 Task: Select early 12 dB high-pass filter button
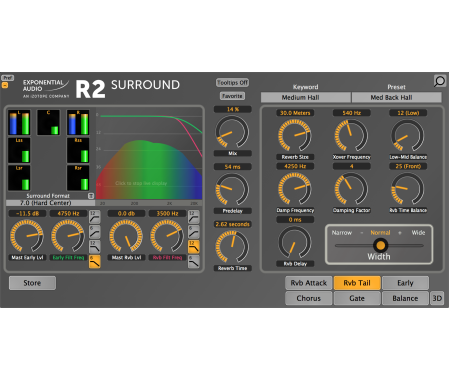pyautogui.click(x=95, y=217)
